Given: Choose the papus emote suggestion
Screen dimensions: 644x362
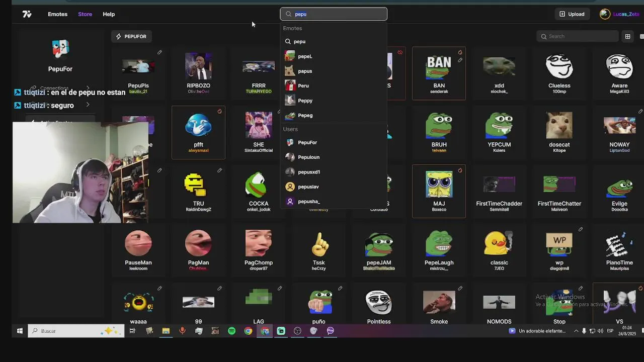Looking at the screenshot, I should click(x=334, y=71).
